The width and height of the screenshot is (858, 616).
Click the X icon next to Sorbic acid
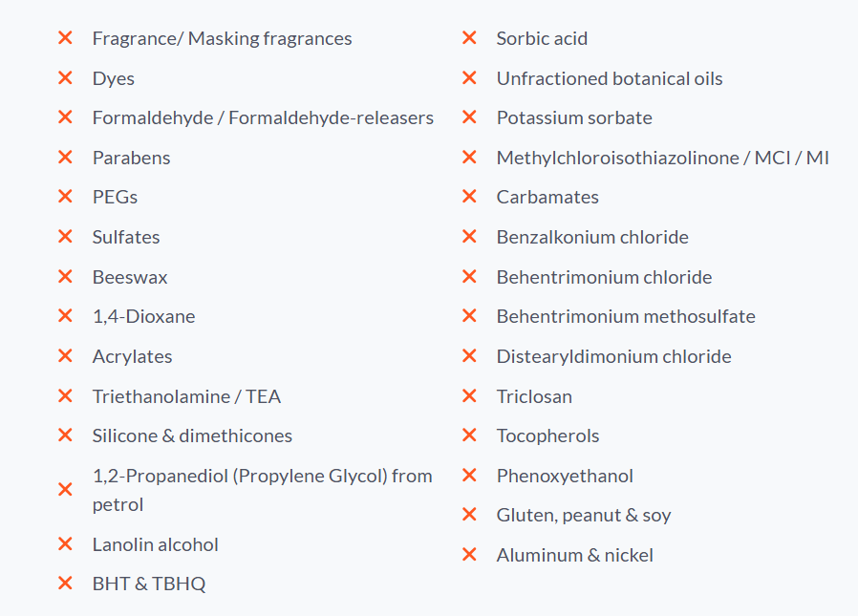point(469,38)
